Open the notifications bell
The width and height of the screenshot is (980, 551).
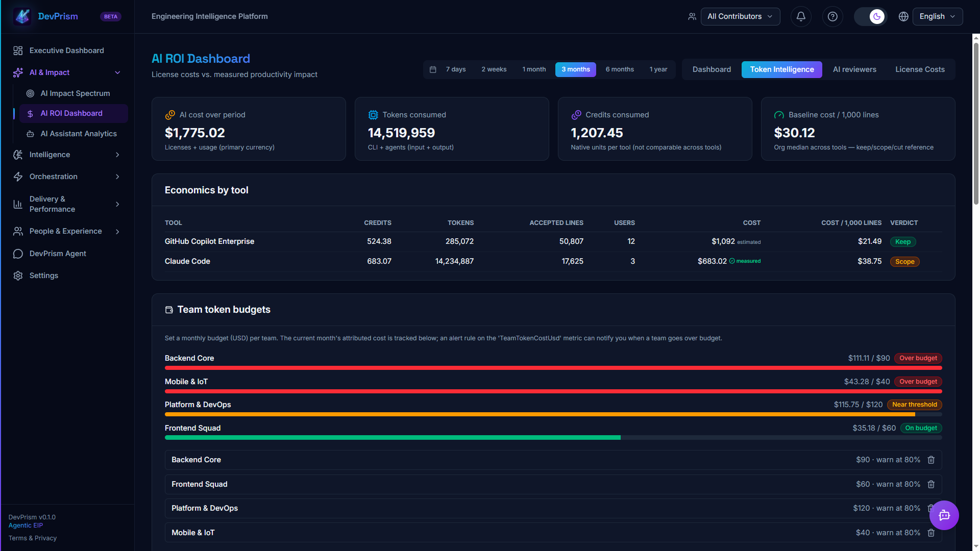(801, 16)
